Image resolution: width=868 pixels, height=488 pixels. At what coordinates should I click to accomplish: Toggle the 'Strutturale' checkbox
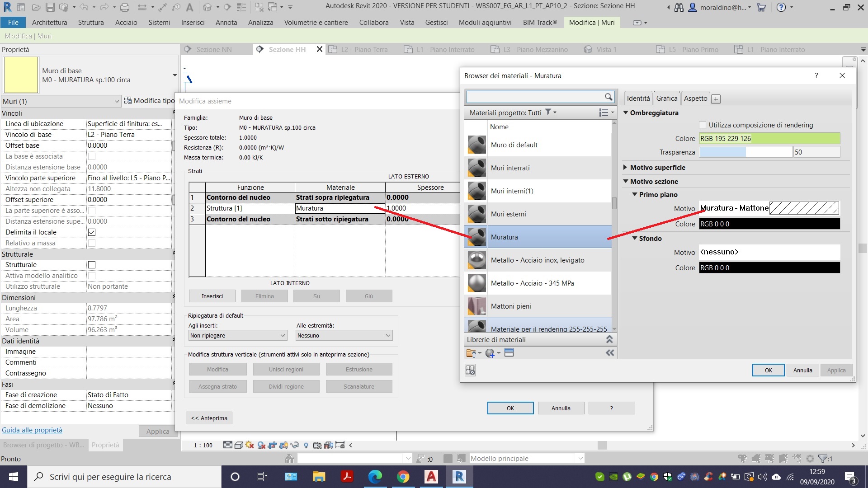coord(92,265)
